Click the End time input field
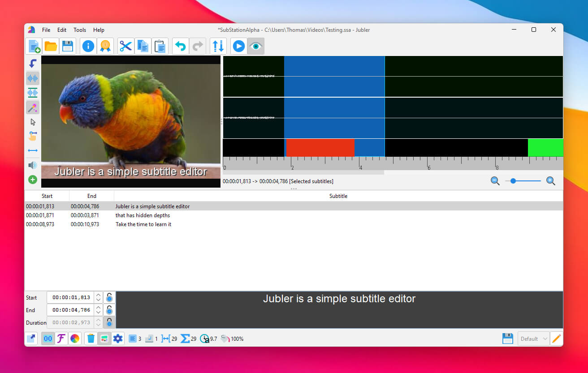The width and height of the screenshot is (588, 373). click(x=71, y=310)
